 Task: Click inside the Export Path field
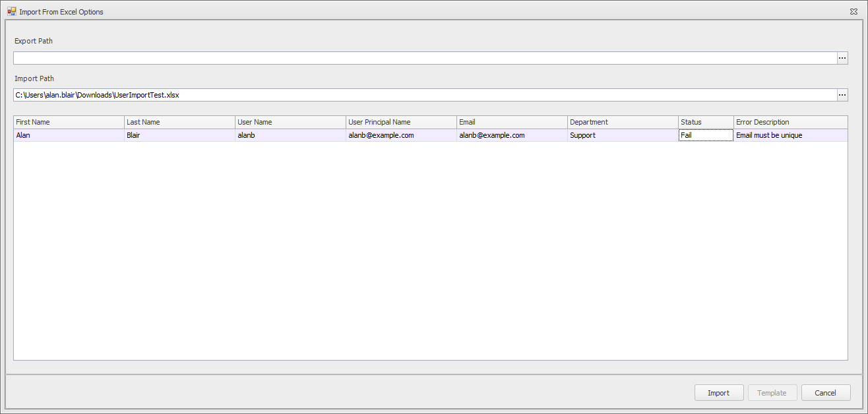point(425,58)
